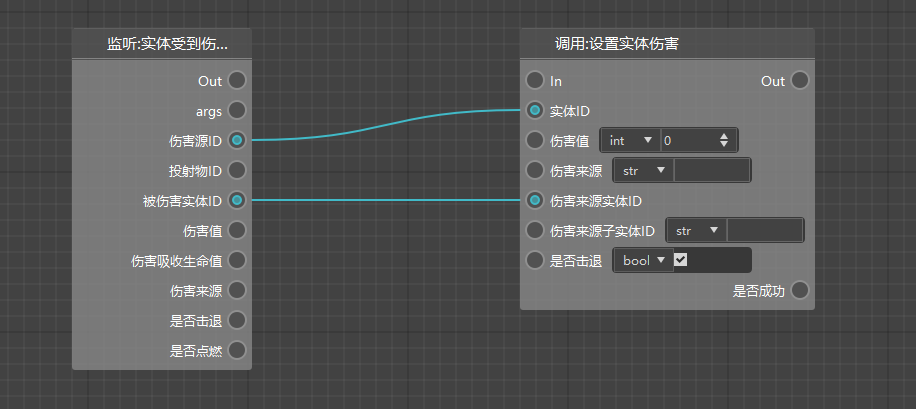This screenshot has width=916, height=409.
Task: Open the int type dropdown for 伤害值
Action: tap(631, 140)
